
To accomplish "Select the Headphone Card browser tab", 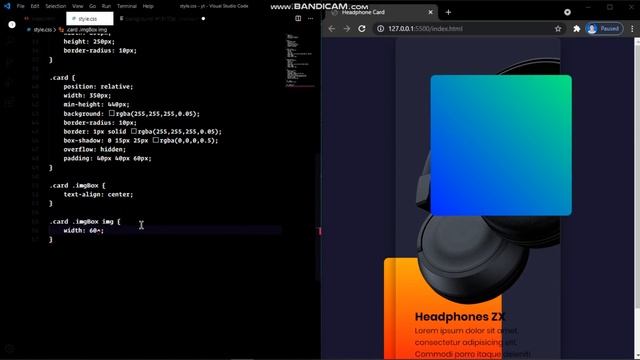I will click(380, 12).
